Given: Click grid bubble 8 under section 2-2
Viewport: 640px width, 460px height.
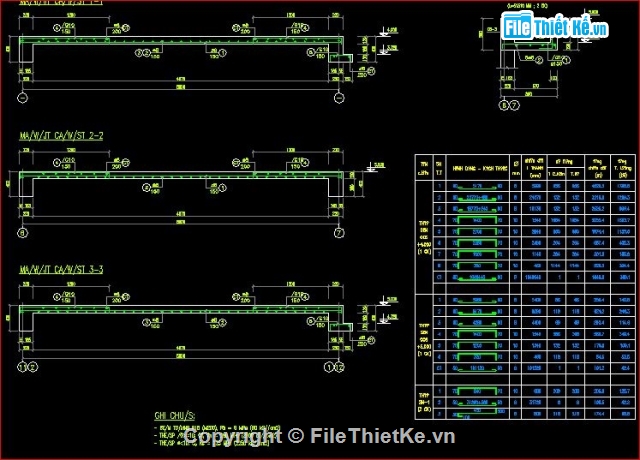Looking at the screenshot, I should [22, 233].
